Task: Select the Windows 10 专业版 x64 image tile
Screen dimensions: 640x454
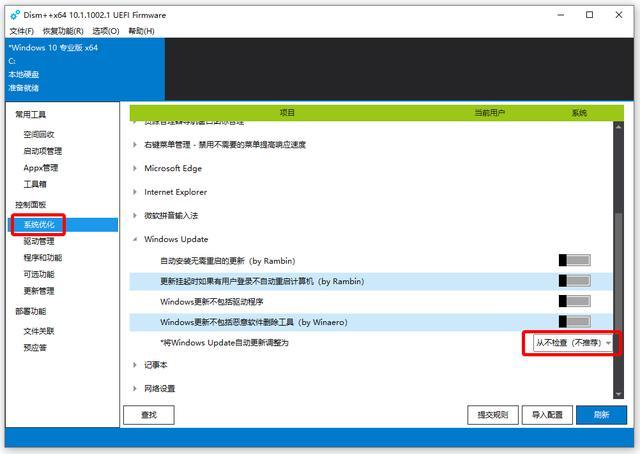Action: click(85, 69)
